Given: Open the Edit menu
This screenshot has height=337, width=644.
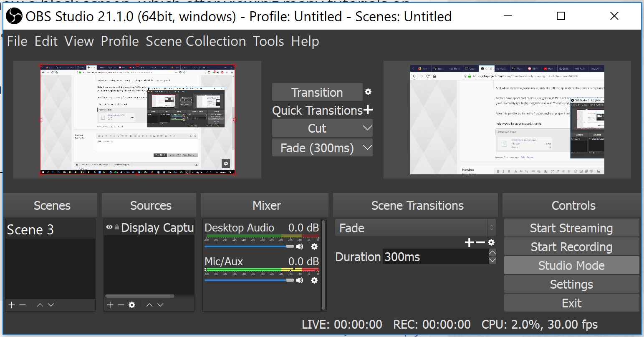Looking at the screenshot, I should click(x=46, y=41).
